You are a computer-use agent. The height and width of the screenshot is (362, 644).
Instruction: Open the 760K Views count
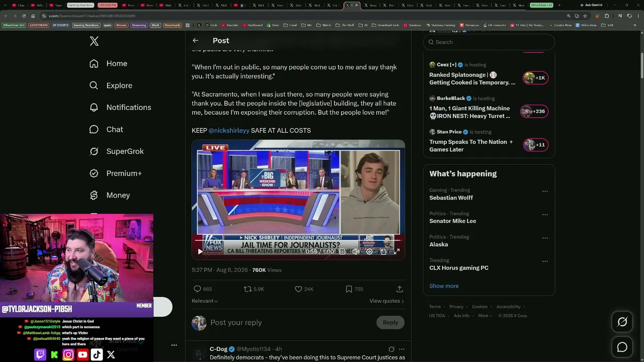click(267, 270)
